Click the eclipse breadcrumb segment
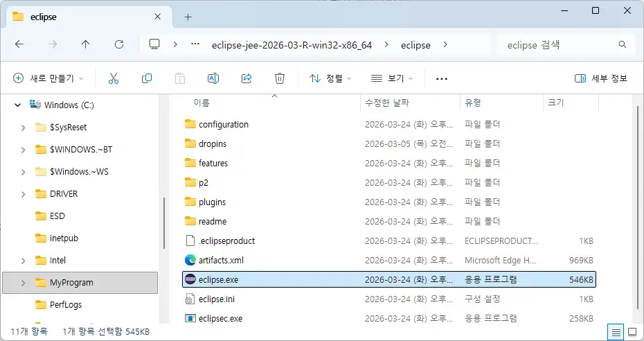The height and width of the screenshot is (341, 644). click(x=415, y=45)
